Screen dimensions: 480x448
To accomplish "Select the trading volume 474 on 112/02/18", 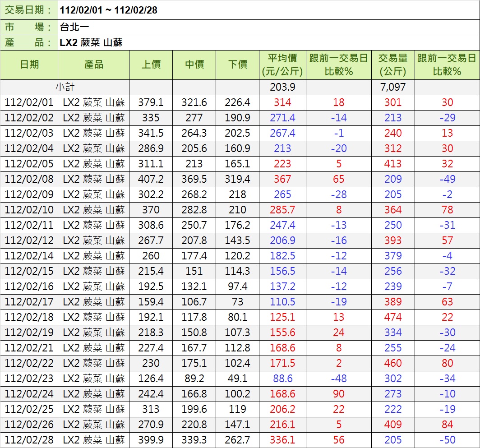I will (x=392, y=317).
